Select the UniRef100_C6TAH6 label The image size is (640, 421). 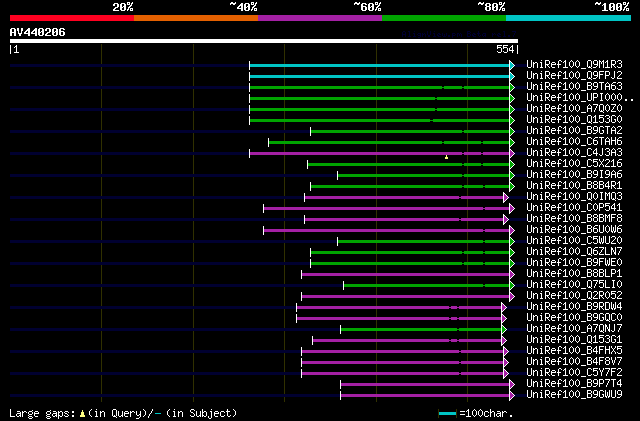pos(574,142)
